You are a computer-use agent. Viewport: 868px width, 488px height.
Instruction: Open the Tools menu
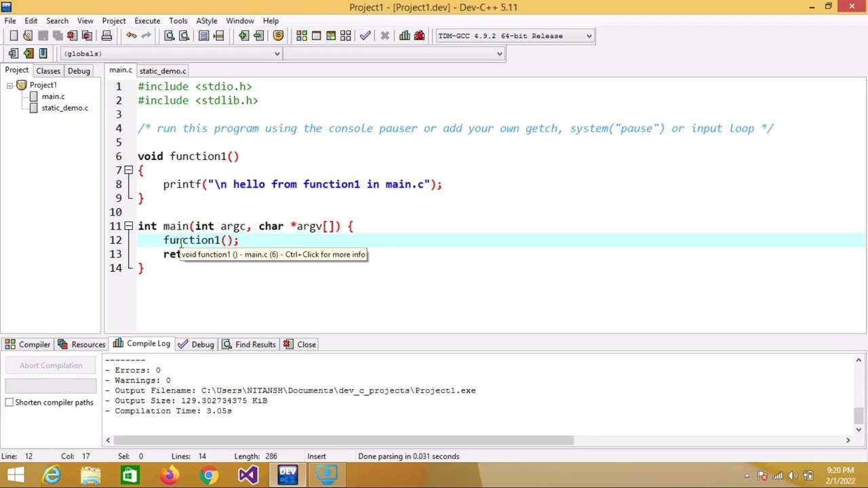pyautogui.click(x=178, y=21)
